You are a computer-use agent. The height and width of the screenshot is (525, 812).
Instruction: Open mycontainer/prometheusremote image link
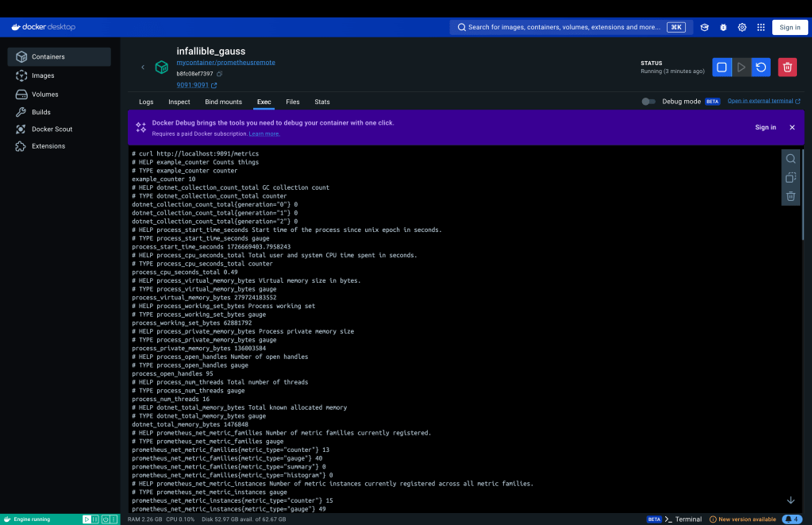[225, 62]
